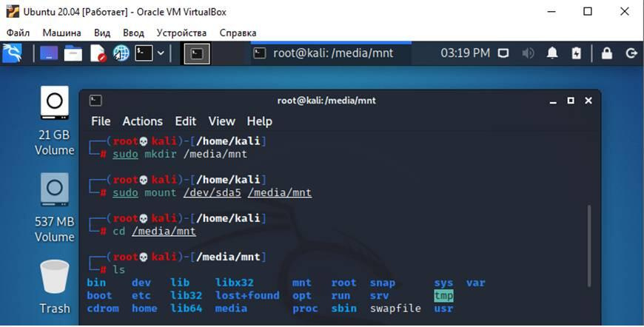
Task: Open the display settings tray icon
Action: point(503,53)
